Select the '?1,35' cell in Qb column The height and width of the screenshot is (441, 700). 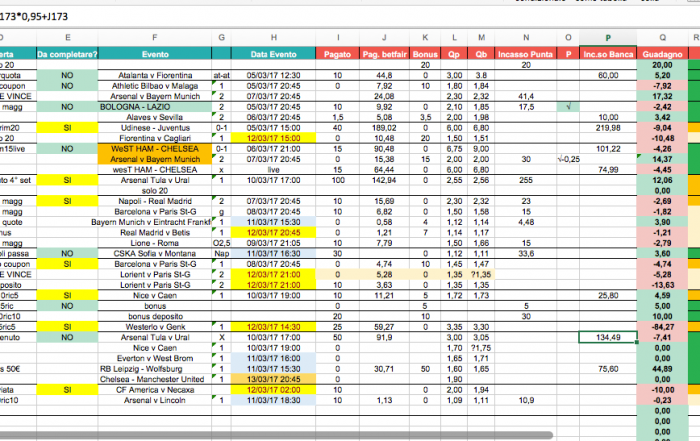pos(481,275)
